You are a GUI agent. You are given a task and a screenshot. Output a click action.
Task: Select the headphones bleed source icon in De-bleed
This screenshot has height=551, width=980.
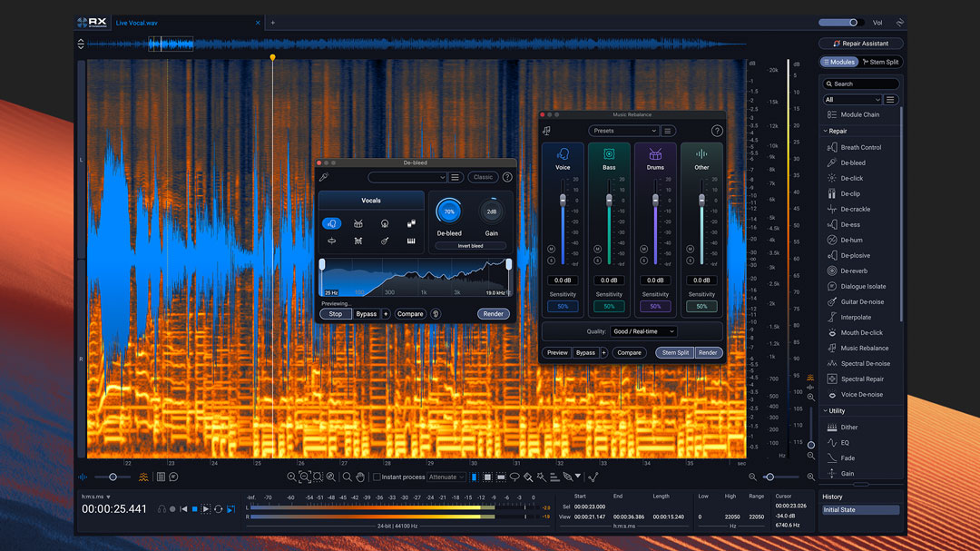384,224
